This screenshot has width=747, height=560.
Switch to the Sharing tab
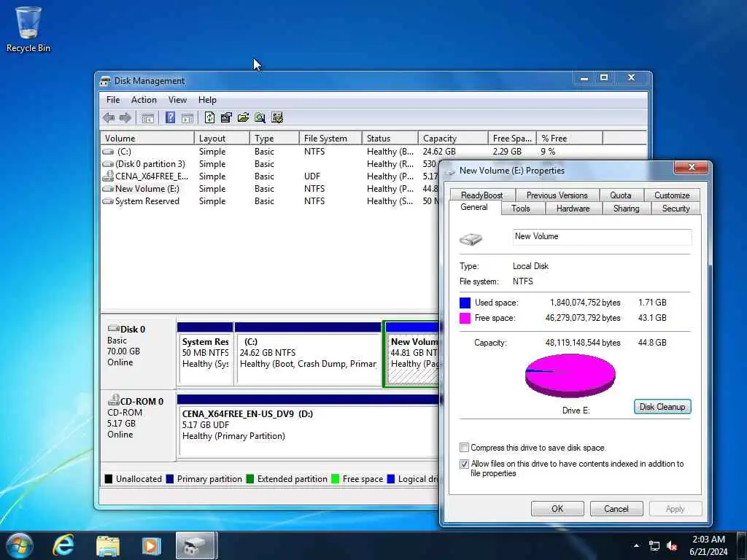click(x=626, y=208)
